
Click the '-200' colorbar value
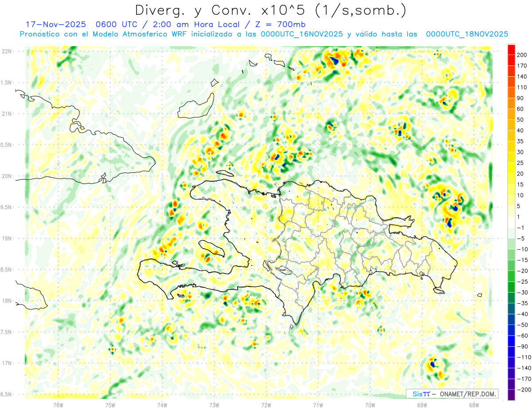(x=525, y=390)
